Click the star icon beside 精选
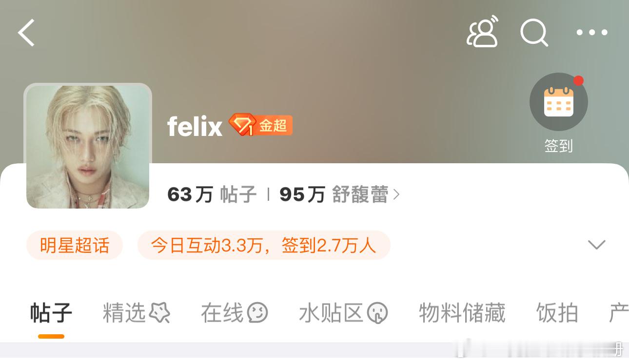 tap(159, 313)
